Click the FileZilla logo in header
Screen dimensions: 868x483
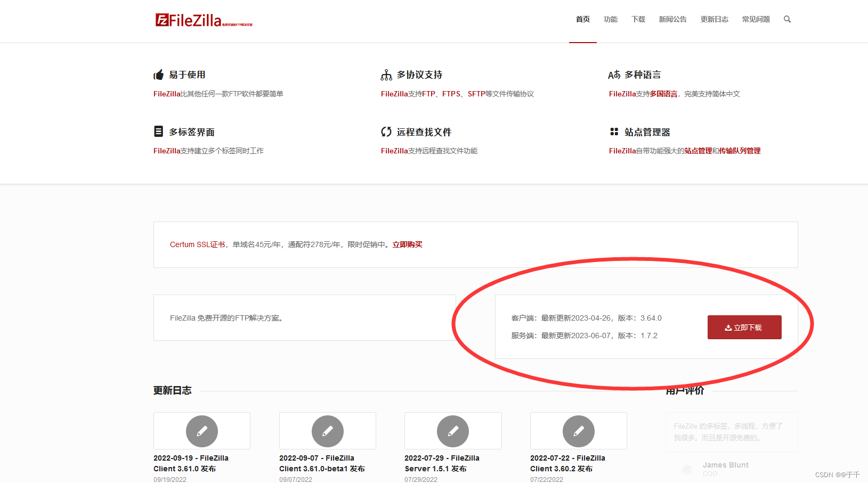pos(204,20)
